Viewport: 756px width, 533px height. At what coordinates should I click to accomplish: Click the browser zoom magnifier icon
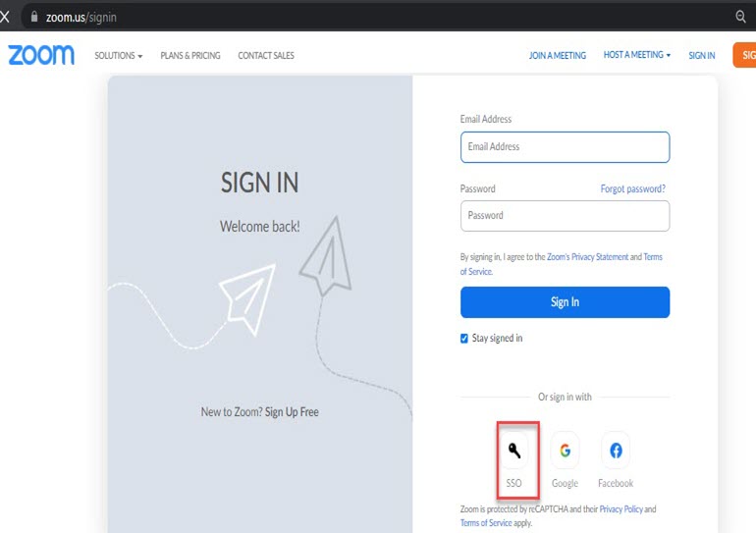pyautogui.click(x=741, y=17)
